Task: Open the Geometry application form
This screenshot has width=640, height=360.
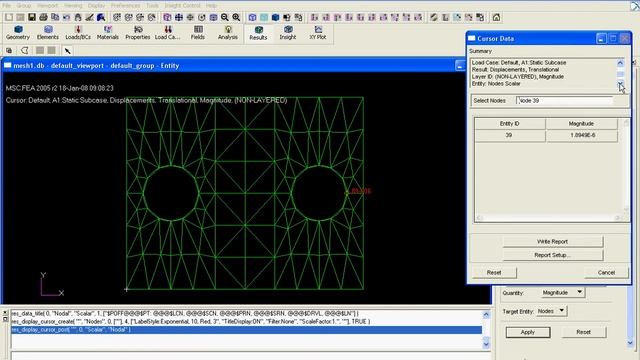Action: (18, 33)
